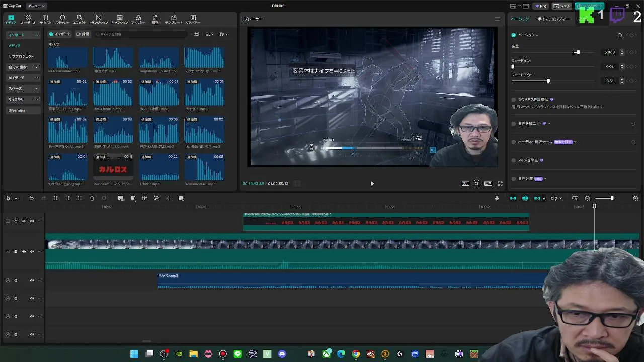Expand 自分の素材 sidebar section
The height and width of the screenshot is (362, 644).
pos(23,67)
